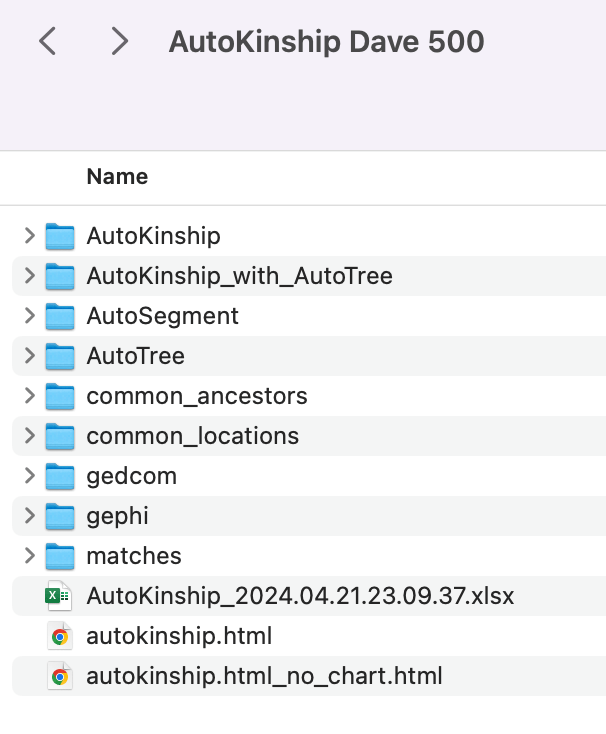Image resolution: width=606 pixels, height=734 pixels.
Task: Click the common_locations folder icon
Action: pyautogui.click(x=60, y=437)
